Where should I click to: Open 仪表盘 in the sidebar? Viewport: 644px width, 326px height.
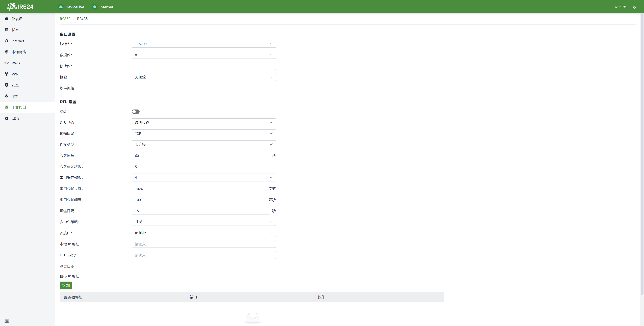point(28,19)
